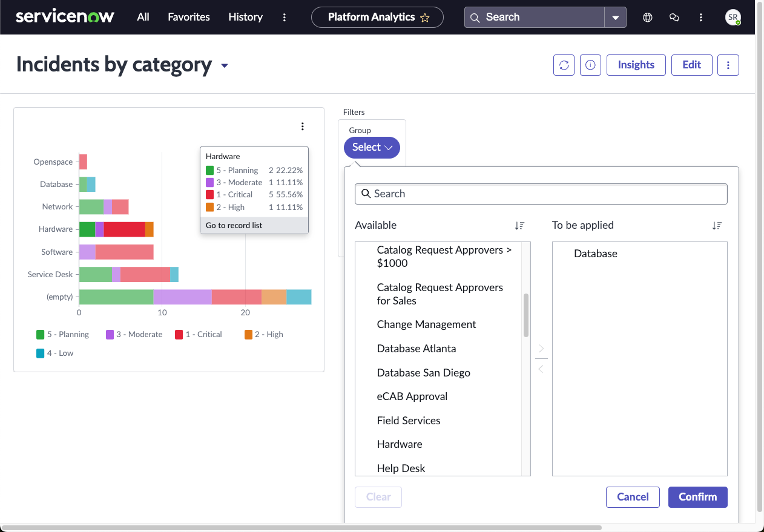Open the Favorites menu

189,17
